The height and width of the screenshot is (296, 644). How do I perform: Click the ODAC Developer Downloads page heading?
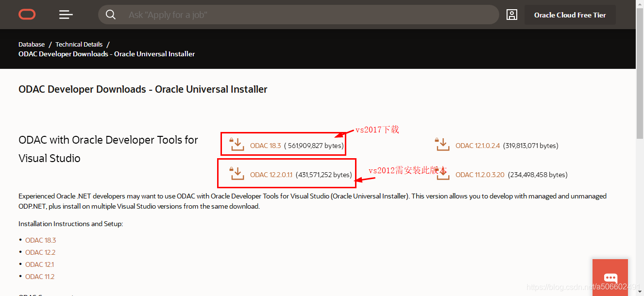click(x=143, y=89)
